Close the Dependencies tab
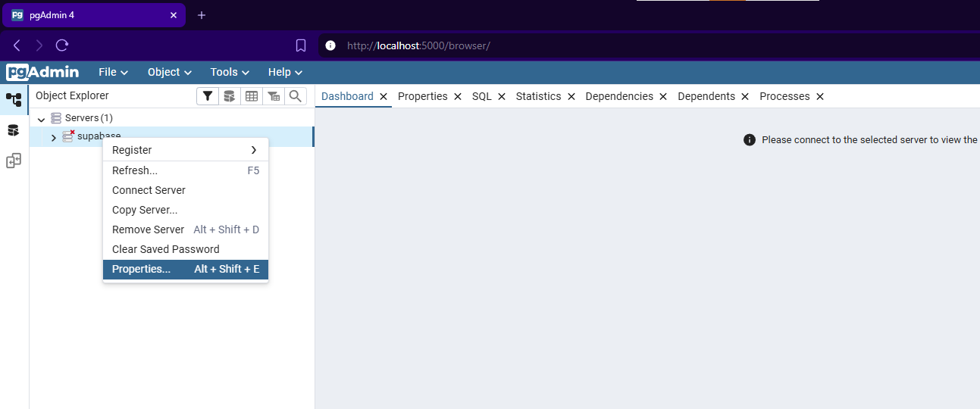The height and width of the screenshot is (409, 980). [x=663, y=96]
